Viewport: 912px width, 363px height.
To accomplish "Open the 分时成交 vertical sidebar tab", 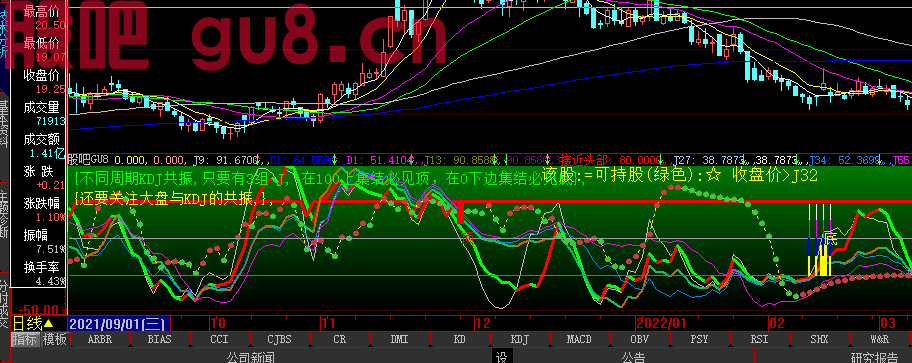I will click(x=4, y=303).
